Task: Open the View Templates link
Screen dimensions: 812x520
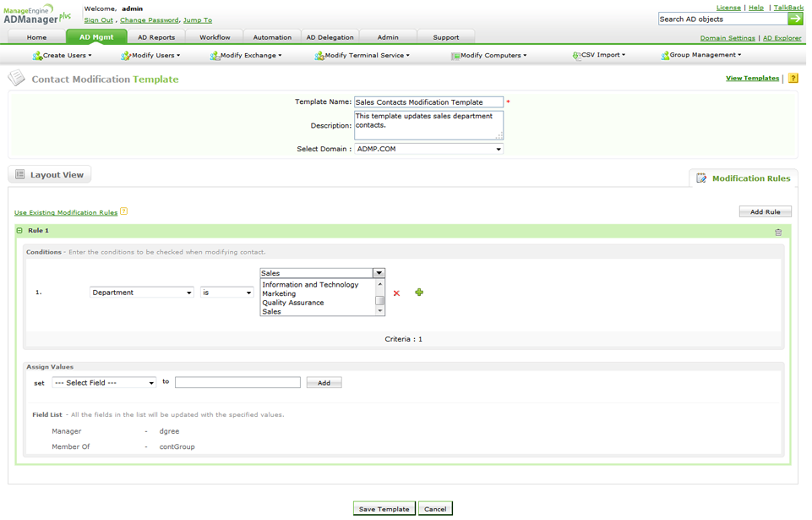Action: click(752, 78)
